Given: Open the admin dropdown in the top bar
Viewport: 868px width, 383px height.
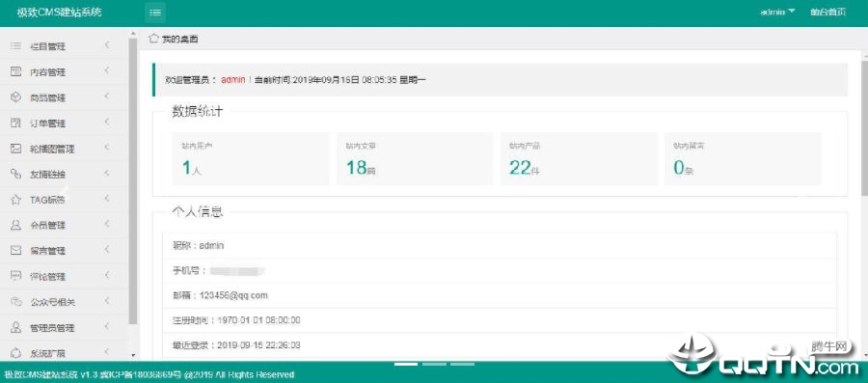Looking at the screenshot, I should point(777,13).
